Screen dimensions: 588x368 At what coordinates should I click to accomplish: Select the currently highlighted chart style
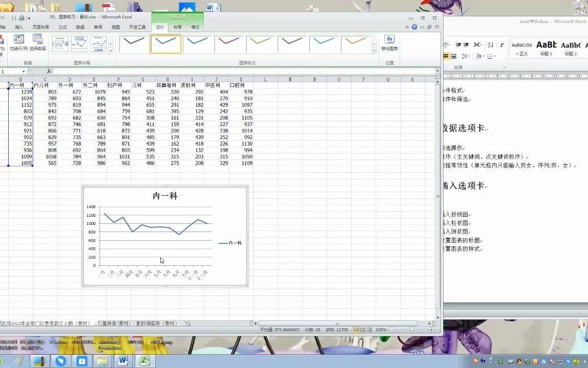click(165, 44)
